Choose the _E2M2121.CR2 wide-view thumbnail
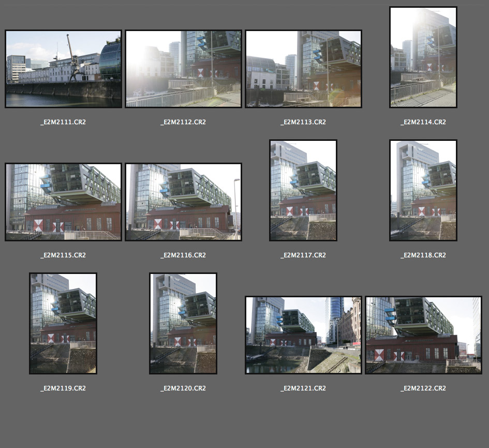The image size is (489, 448). point(303,335)
